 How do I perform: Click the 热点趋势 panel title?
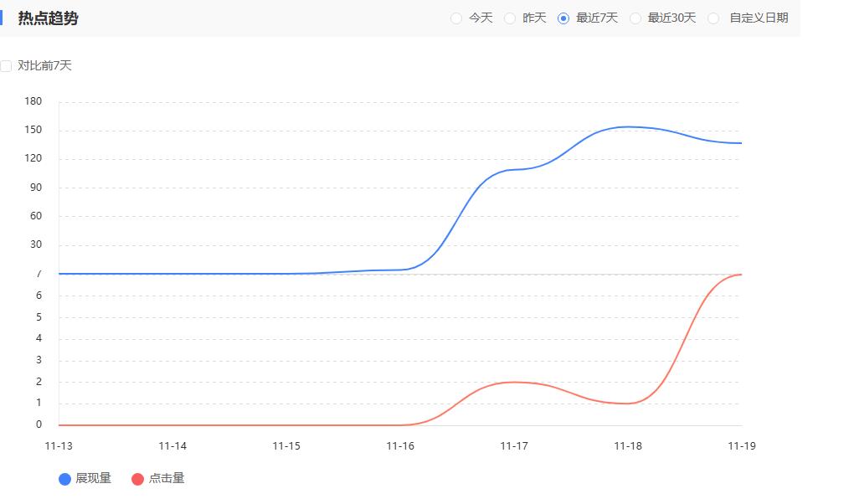48,18
